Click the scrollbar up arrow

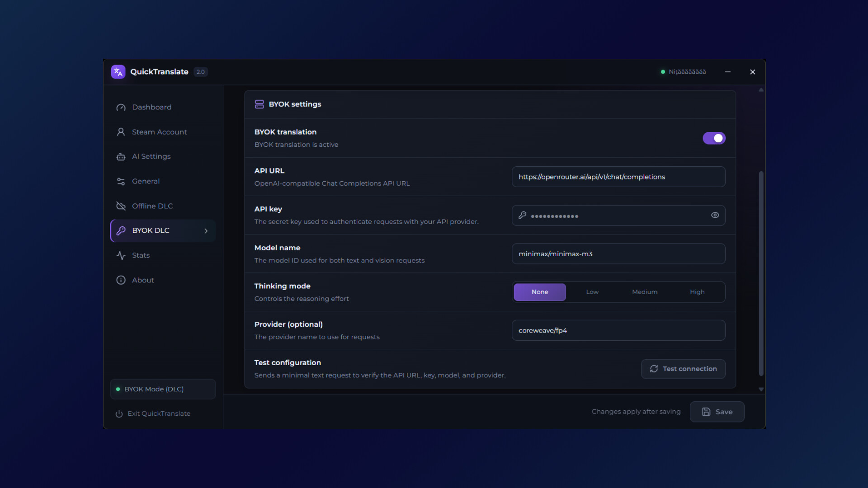coord(761,90)
